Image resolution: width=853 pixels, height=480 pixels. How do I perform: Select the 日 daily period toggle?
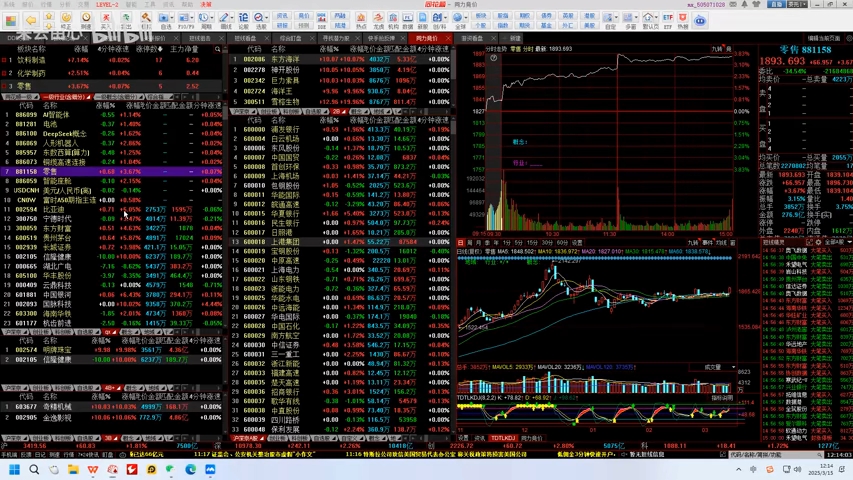tap(461, 242)
